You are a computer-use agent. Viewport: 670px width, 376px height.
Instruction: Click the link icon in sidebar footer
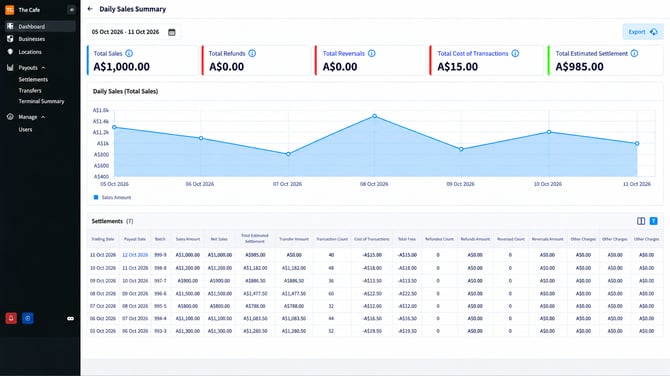(x=71, y=318)
